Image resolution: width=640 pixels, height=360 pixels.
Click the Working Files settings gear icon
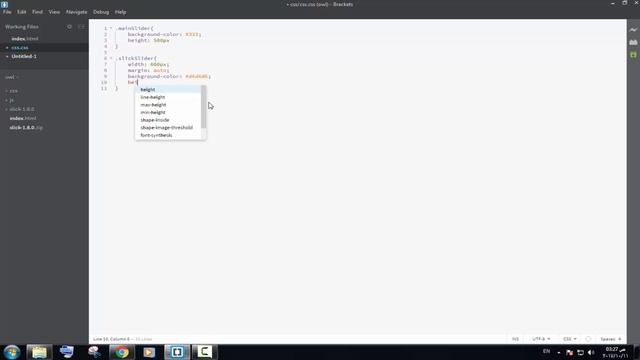pyautogui.click(x=69, y=27)
